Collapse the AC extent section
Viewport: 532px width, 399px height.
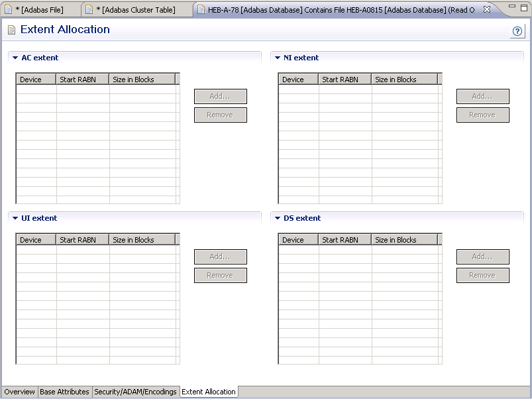(x=15, y=58)
